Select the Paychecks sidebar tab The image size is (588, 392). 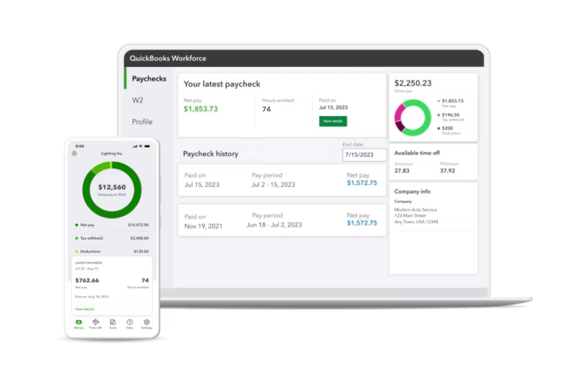pos(149,79)
